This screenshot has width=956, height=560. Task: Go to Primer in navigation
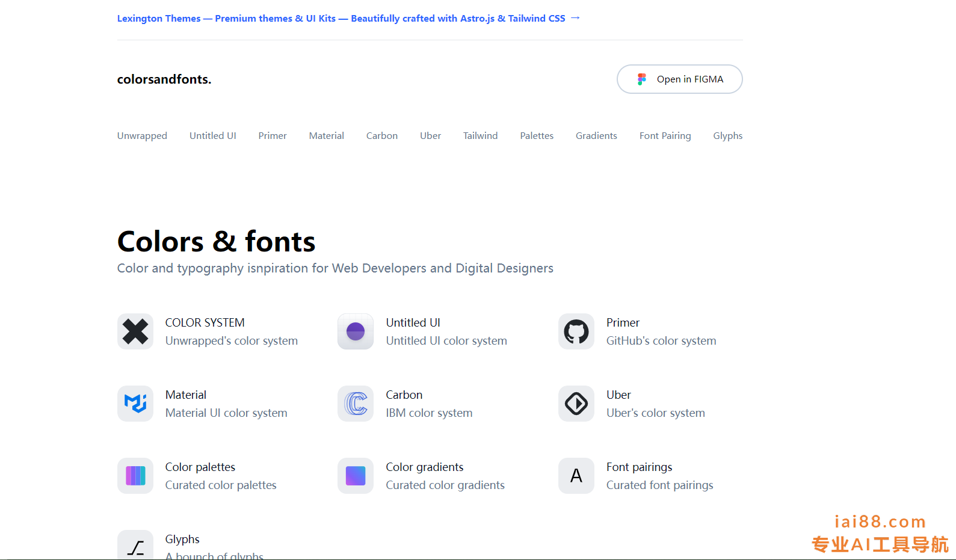pyautogui.click(x=273, y=136)
